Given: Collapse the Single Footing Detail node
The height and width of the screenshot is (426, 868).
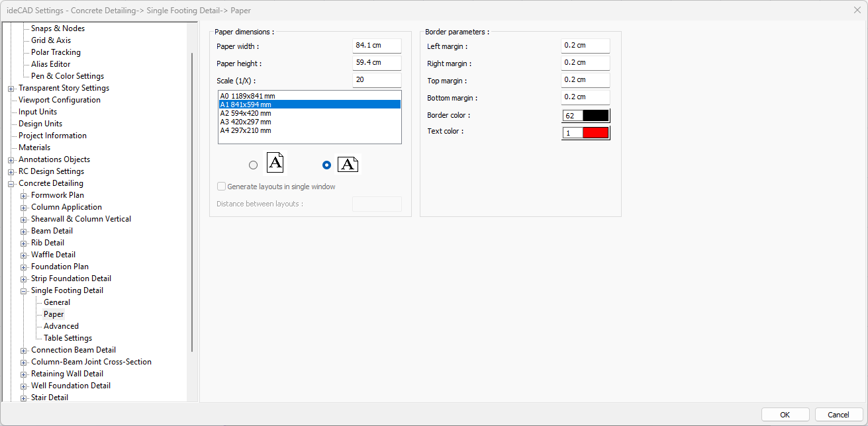Looking at the screenshot, I should tap(24, 290).
